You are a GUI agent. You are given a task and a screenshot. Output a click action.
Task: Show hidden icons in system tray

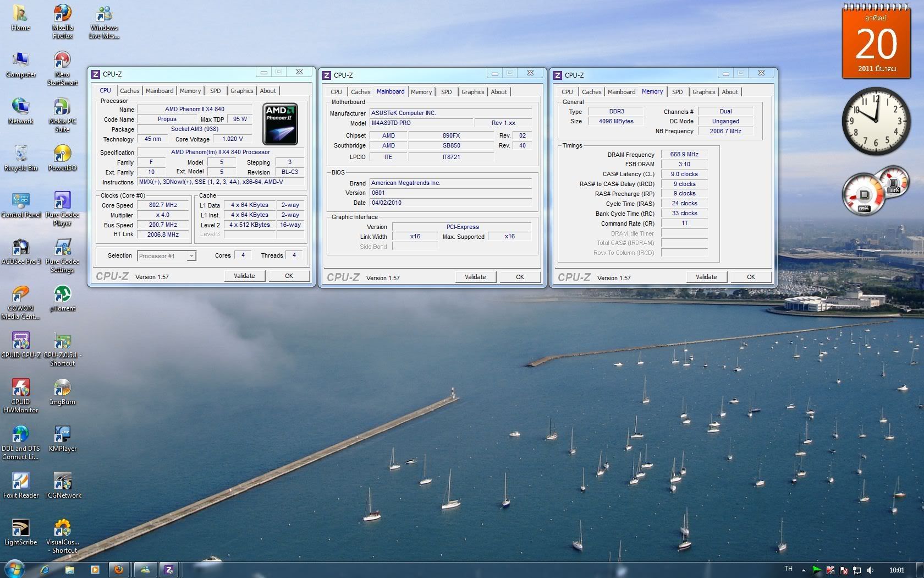[x=804, y=570]
